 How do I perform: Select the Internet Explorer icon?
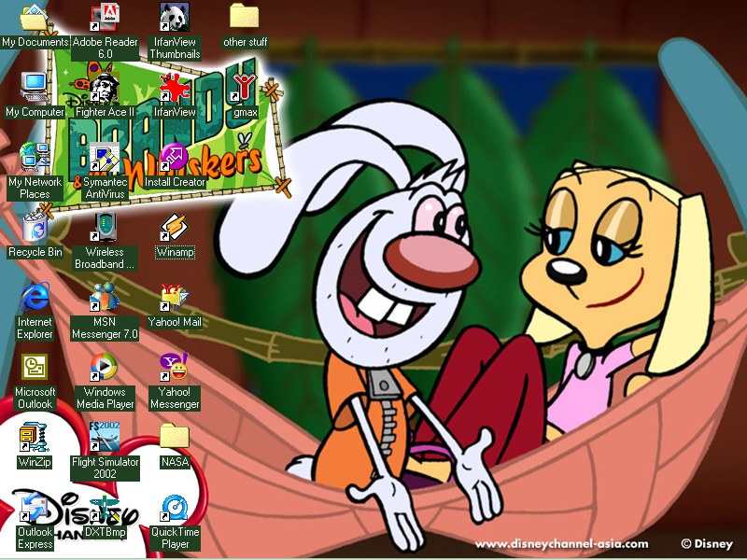[35, 297]
